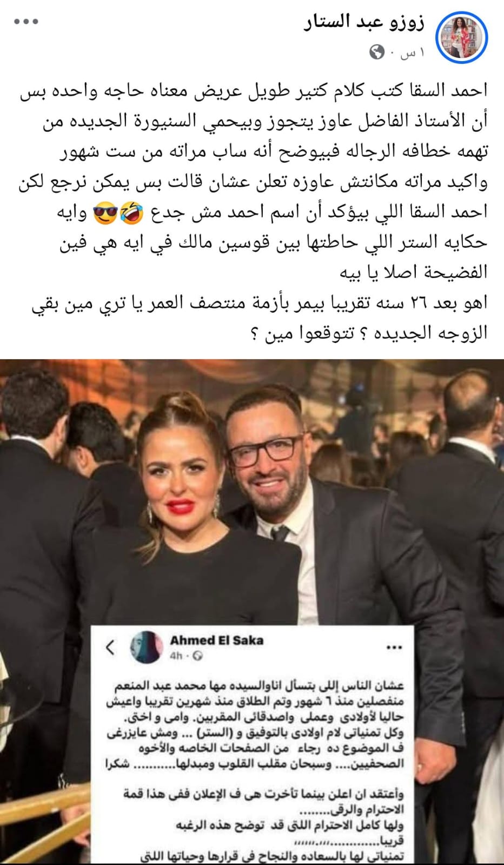This screenshot has height=865, width=504.
Task: Open three-dot menu in embedded post
Action: click(x=394, y=648)
